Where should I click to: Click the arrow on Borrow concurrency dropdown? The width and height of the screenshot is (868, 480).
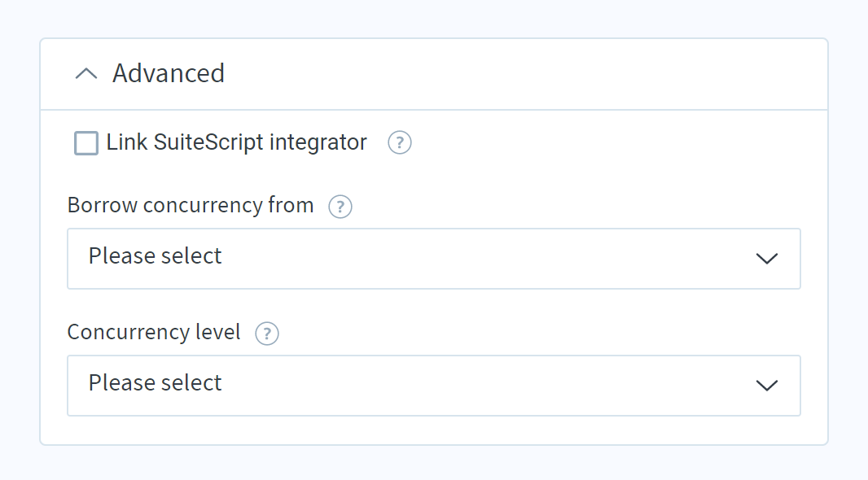coord(767,258)
